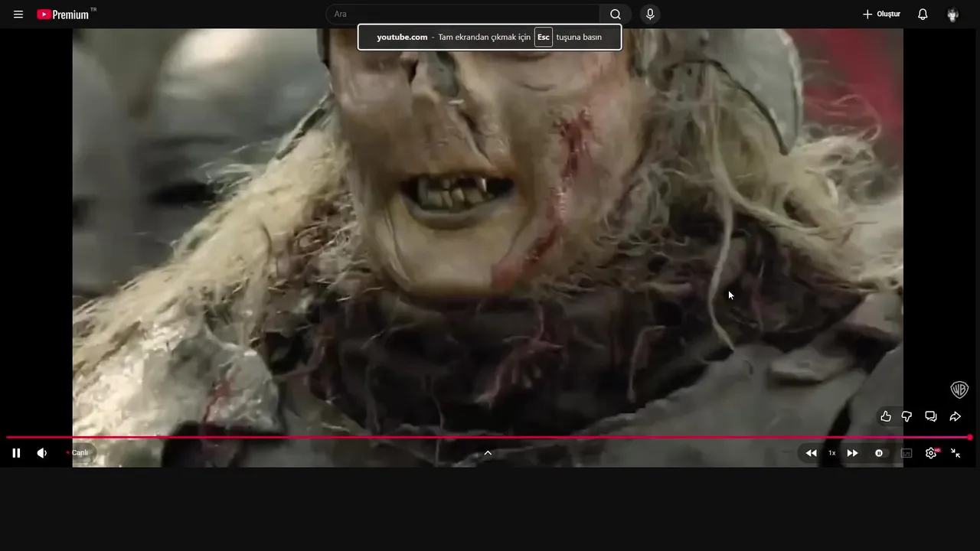The width and height of the screenshot is (980, 551).
Task: Fast-forward with the double-right arrows
Action: (x=852, y=453)
